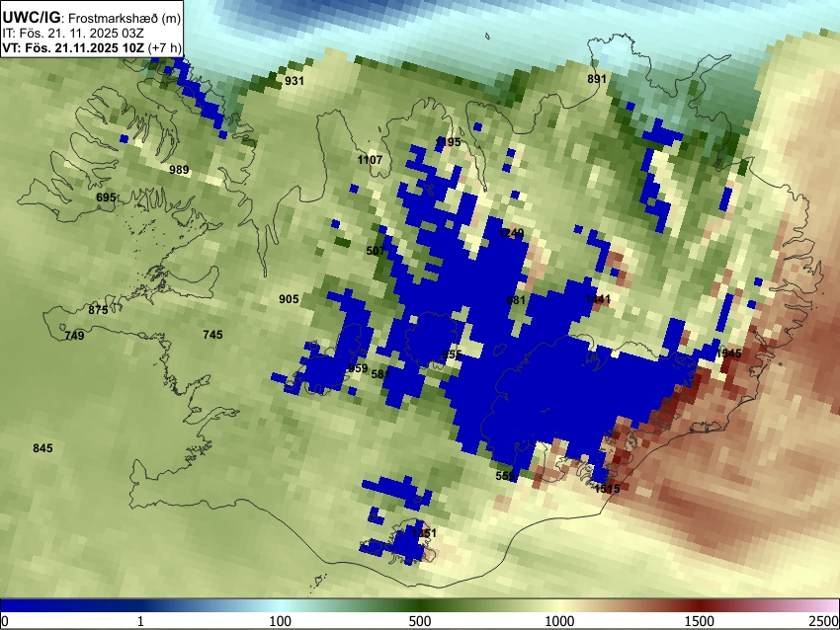Click the map value '1351'
This screenshot has height=630, width=840.
pos(424,533)
